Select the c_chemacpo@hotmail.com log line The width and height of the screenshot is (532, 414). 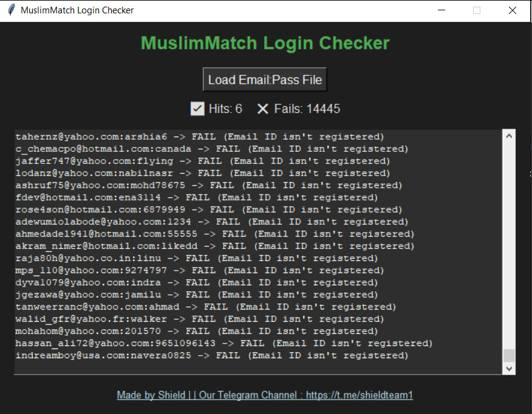pyautogui.click(x=212, y=149)
